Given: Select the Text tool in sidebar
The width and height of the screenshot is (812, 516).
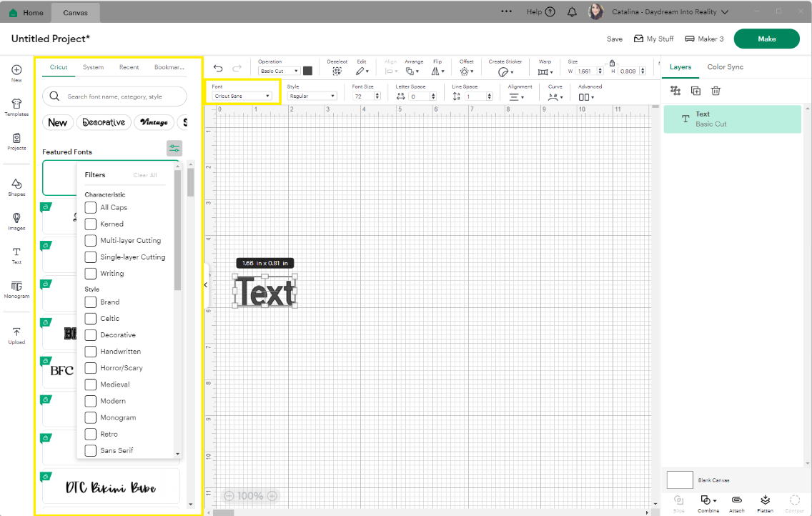Looking at the screenshot, I should pos(16,255).
